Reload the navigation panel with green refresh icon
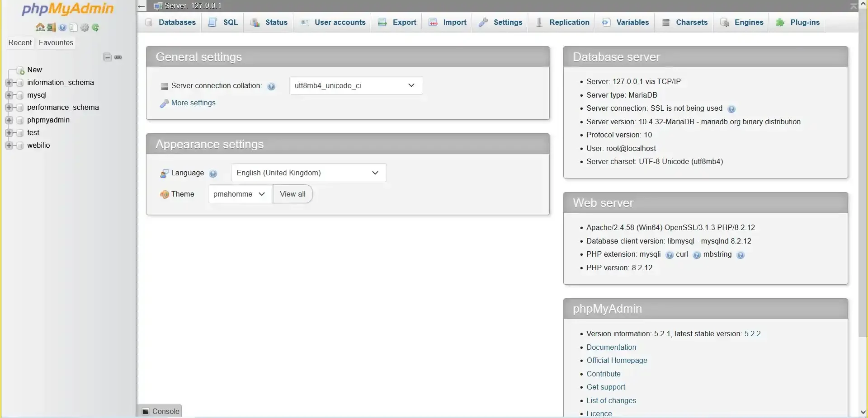The width and height of the screenshot is (868, 418). [95, 28]
